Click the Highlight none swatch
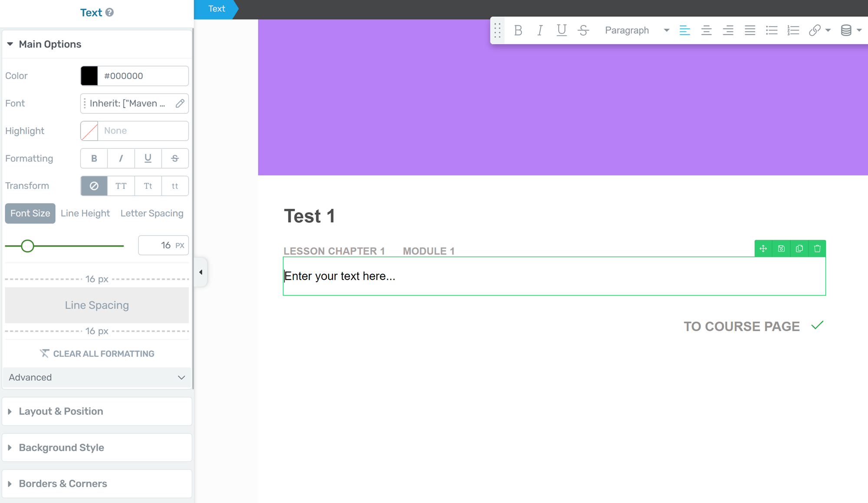The height and width of the screenshot is (503, 868). [x=89, y=131]
